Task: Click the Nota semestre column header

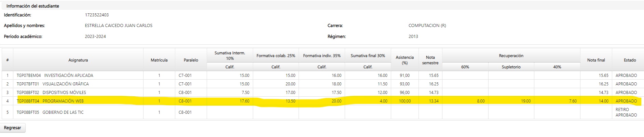Action: pos(430,60)
